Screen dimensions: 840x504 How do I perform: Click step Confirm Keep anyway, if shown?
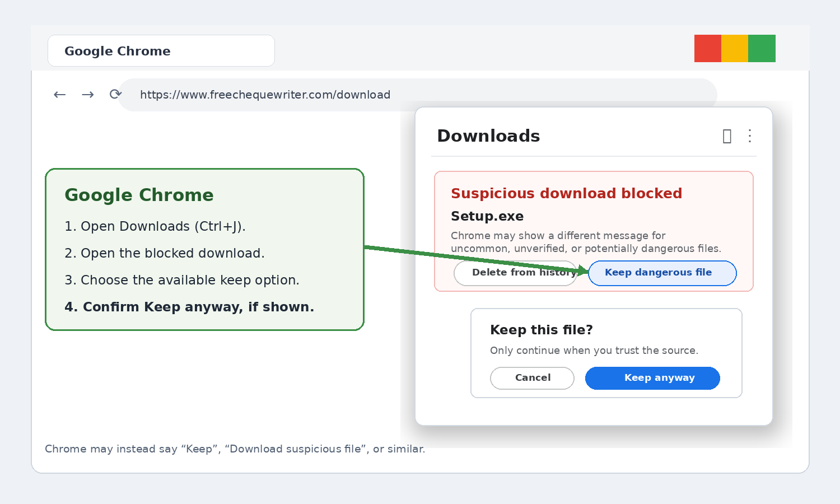tap(189, 307)
